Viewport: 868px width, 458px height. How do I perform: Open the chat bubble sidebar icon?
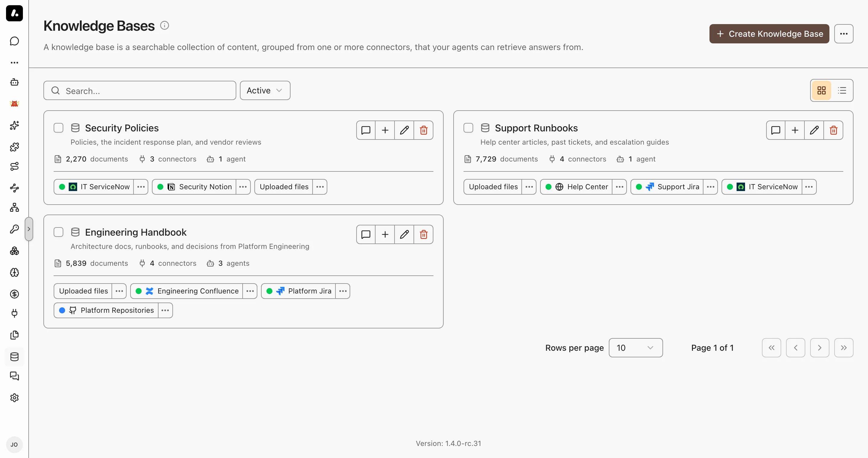tap(14, 41)
